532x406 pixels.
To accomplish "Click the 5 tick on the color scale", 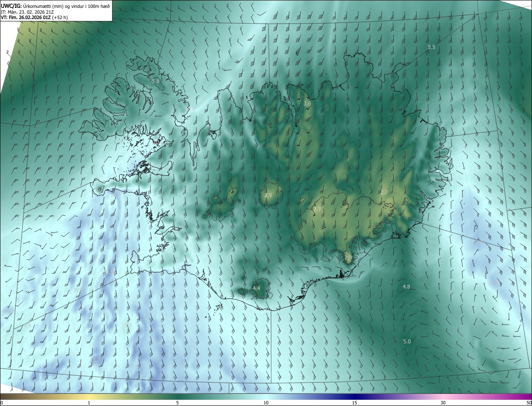I will [x=177, y=403].
